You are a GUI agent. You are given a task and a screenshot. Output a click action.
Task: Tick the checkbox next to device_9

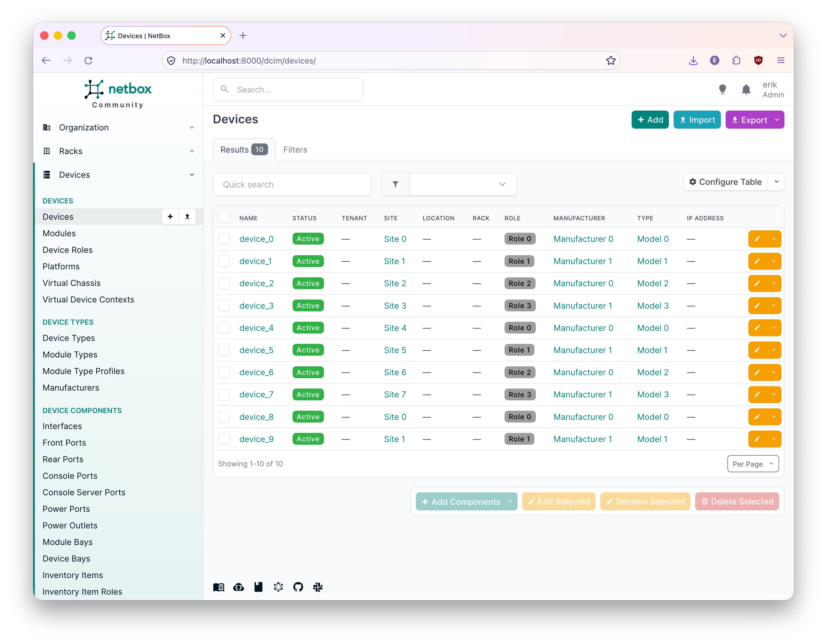(x=224, y=439)
